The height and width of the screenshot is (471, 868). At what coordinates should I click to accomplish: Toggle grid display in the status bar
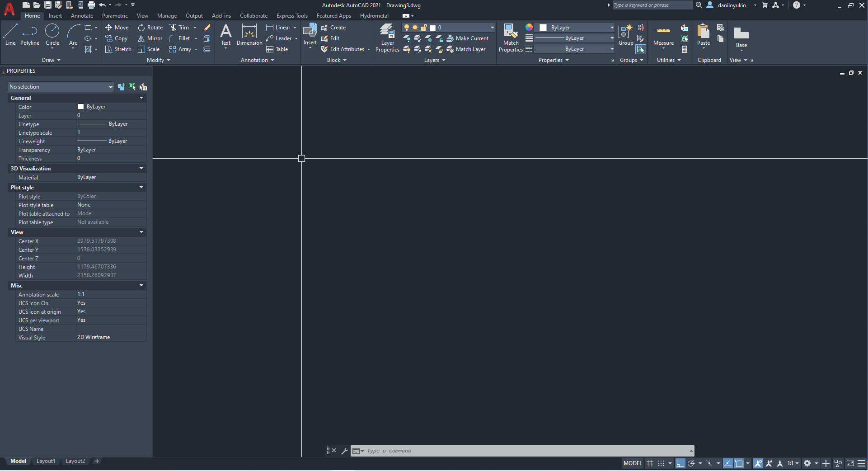650,463
